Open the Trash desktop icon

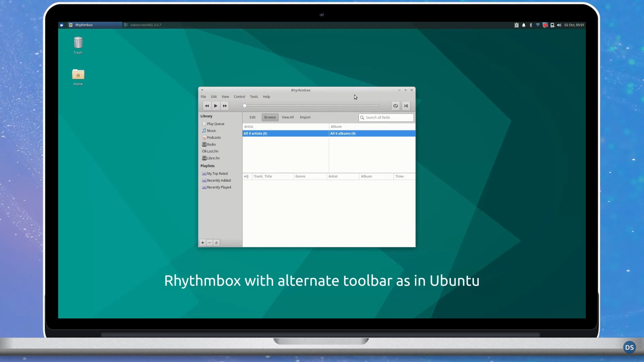(x=78, y=45)
